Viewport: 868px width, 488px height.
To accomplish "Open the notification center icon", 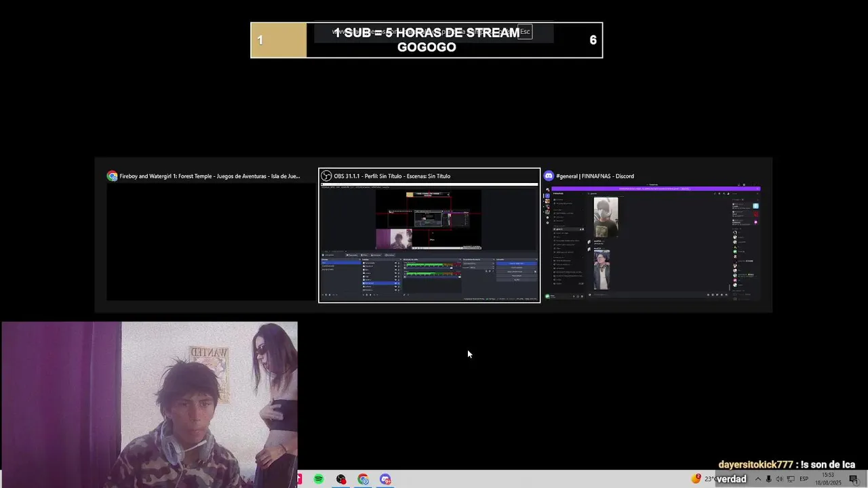I will click(x=854, y=479).
